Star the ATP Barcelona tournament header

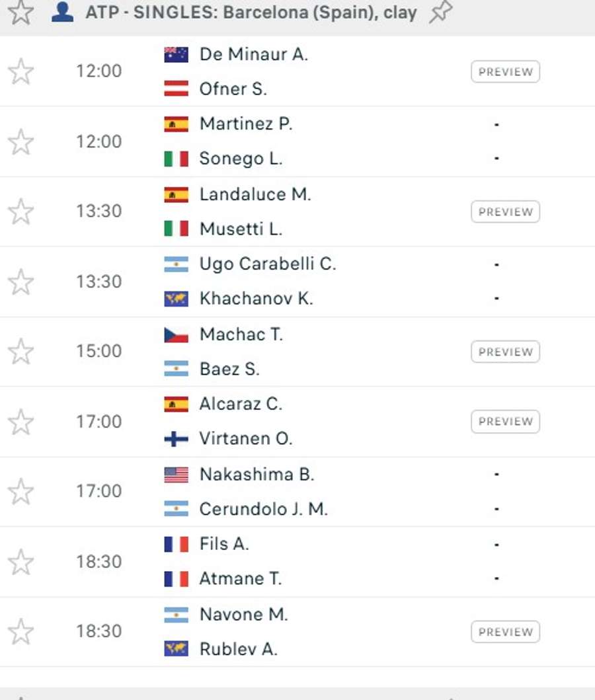pos(21,12)
